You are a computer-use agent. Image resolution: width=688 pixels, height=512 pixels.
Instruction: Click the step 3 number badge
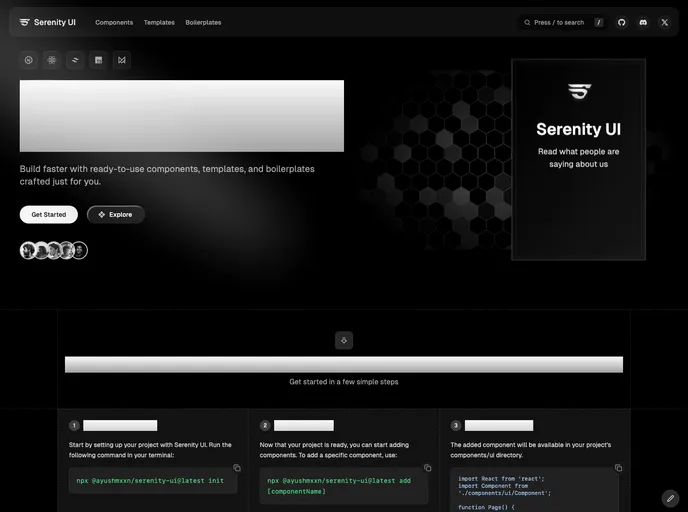[455, 425]
